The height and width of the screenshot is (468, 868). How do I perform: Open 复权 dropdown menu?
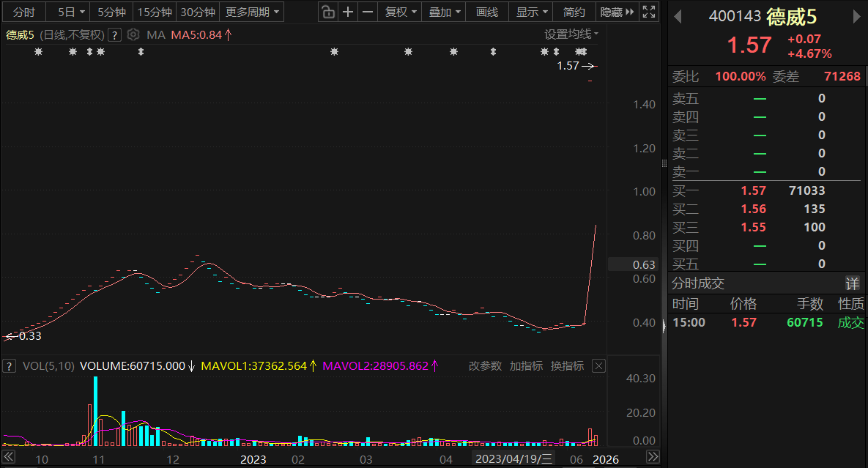click(x=400, y=12)
